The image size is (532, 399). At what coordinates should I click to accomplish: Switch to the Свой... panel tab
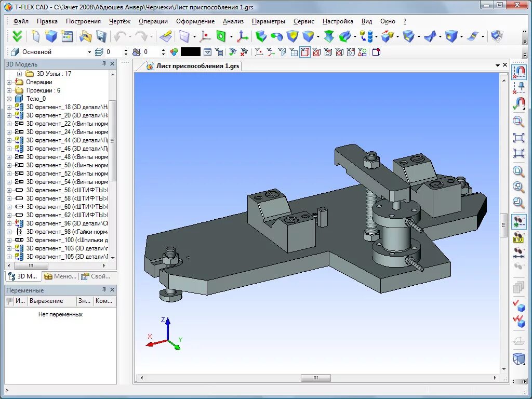(x=96, y=276)
